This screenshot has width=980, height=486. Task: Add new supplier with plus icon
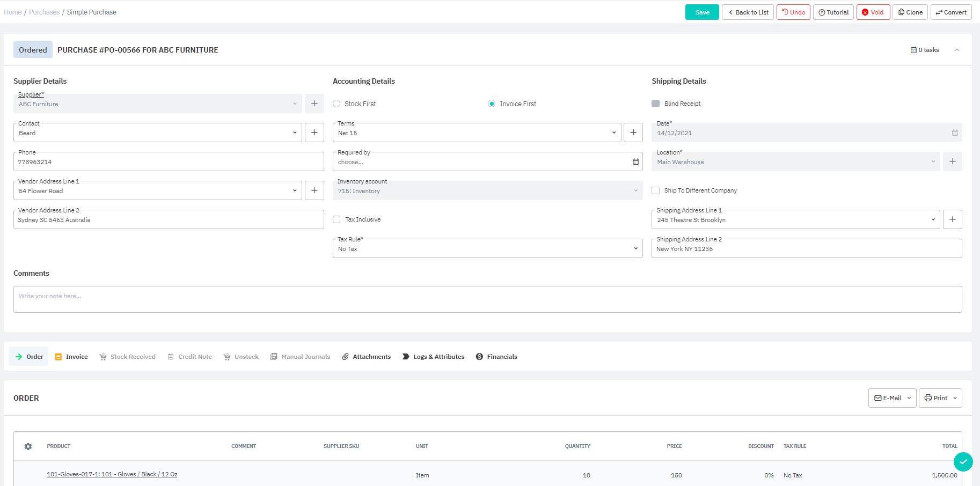[314, 104]
